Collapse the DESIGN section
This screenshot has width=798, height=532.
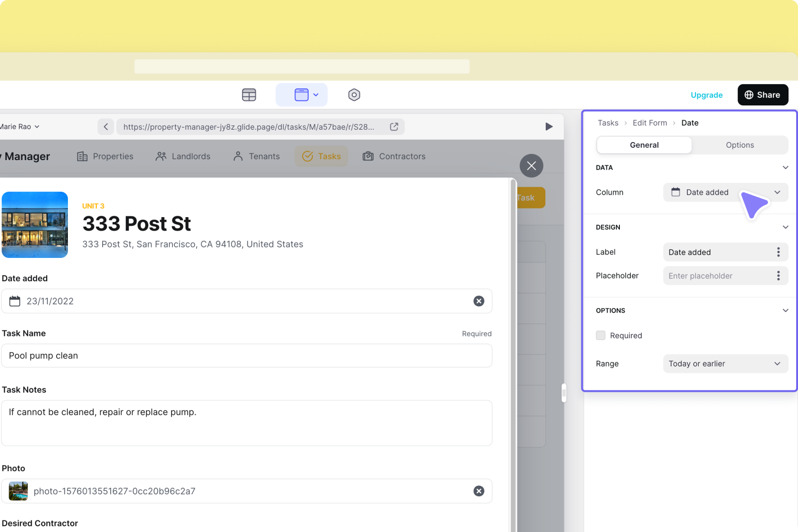[785, 227]
